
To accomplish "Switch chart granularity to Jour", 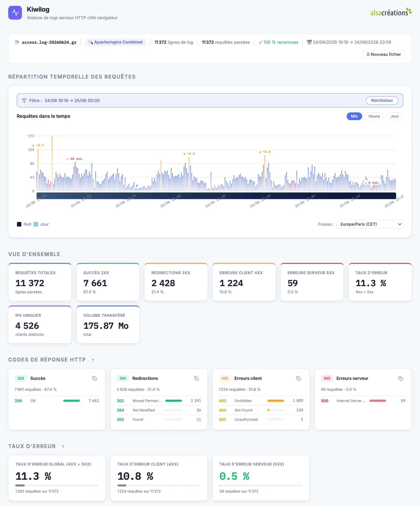I will click(394, 116).
